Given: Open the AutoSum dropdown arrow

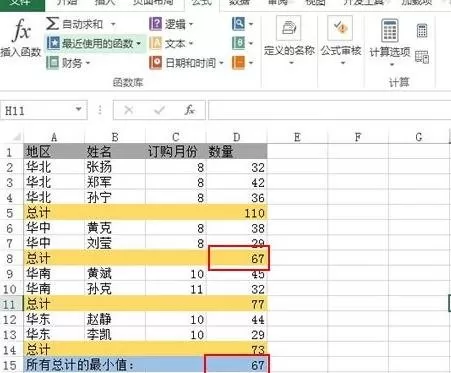Looking at the screenshot, I should (x=113, y=24).
